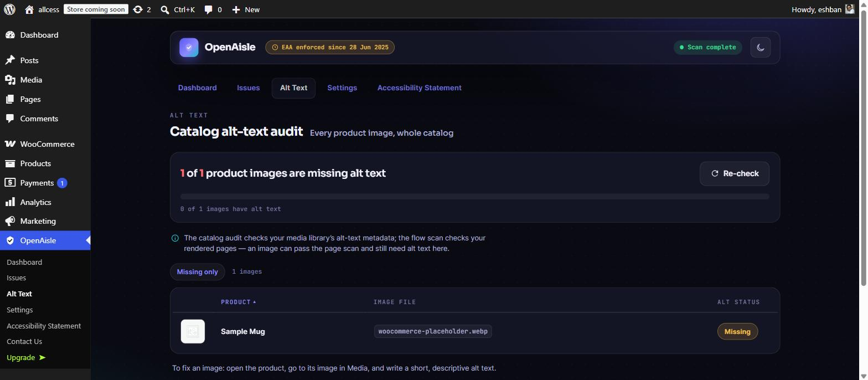
Task: Open the eshban user avatar
Action: click(850, 9)
